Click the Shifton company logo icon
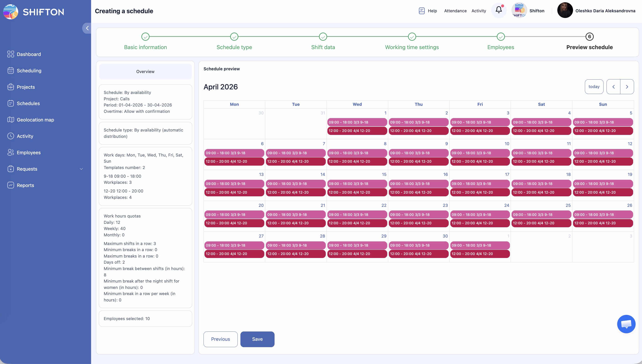642x364 pixels. (x=519, y=10)
